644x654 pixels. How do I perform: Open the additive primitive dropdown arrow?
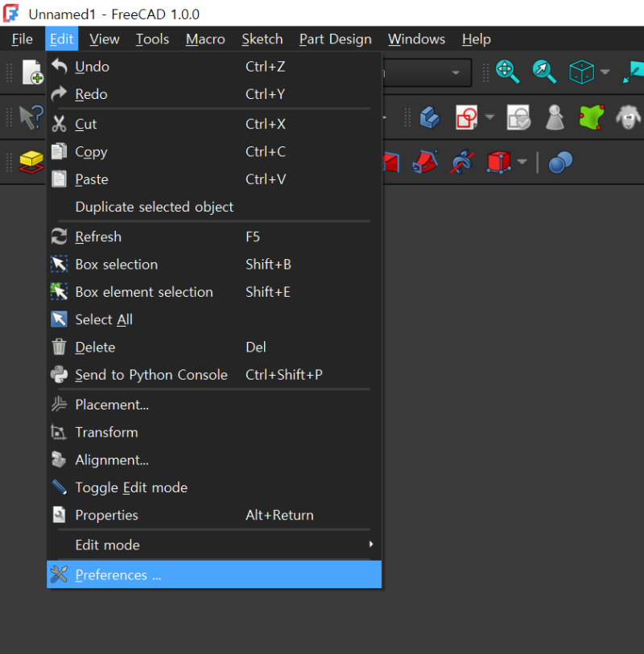click(521, 162)
